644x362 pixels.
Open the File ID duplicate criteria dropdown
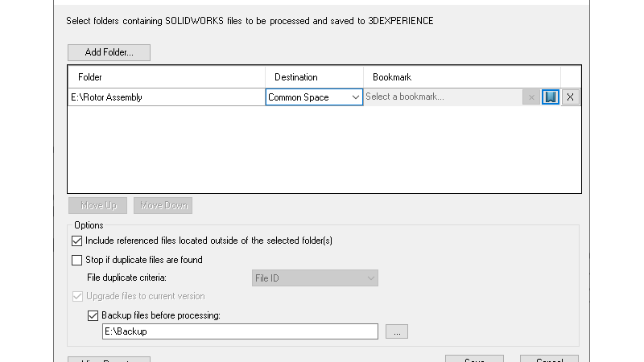(x=310, y=278)
